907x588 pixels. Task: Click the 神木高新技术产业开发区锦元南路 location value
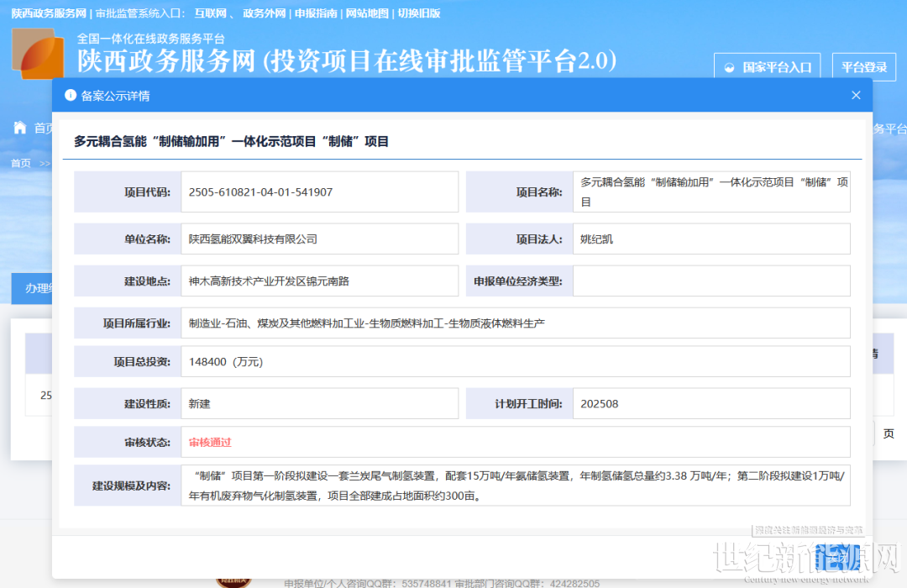click(x=269, y=281)
